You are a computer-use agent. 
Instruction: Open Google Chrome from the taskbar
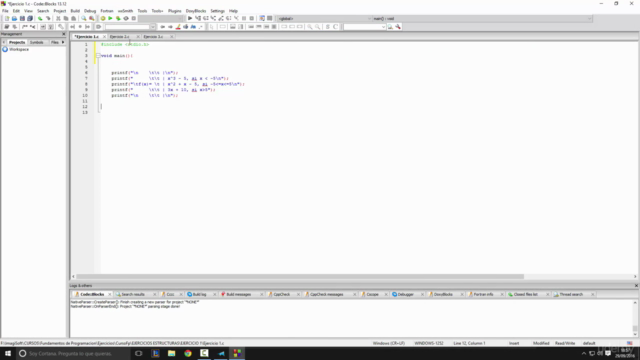(188, 353)
